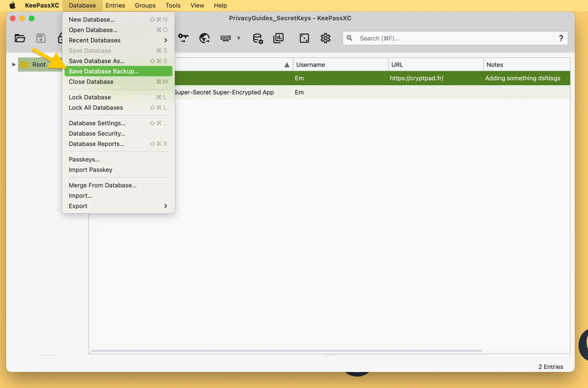Open the database reports toolbar icon
Image resolution: width=588 pixels, height=388 pixels.
coord(278,38)
